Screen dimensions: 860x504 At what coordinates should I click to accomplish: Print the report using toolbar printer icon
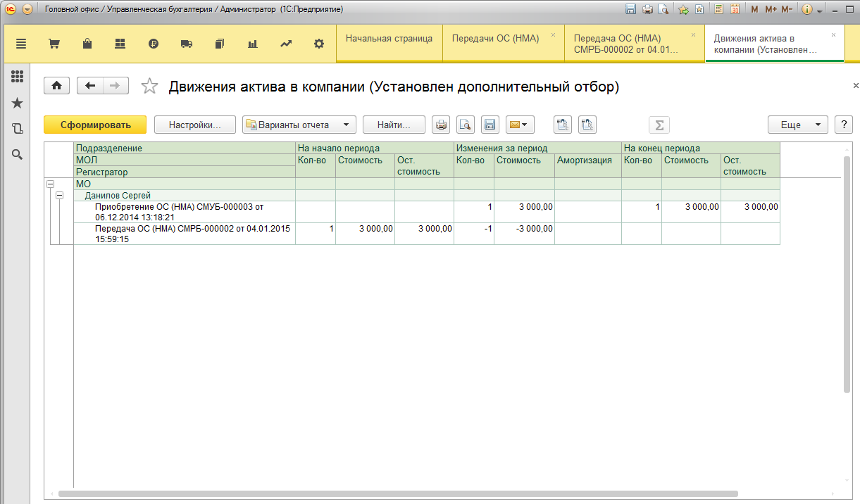pyautogui.click(x=441, y=125)
